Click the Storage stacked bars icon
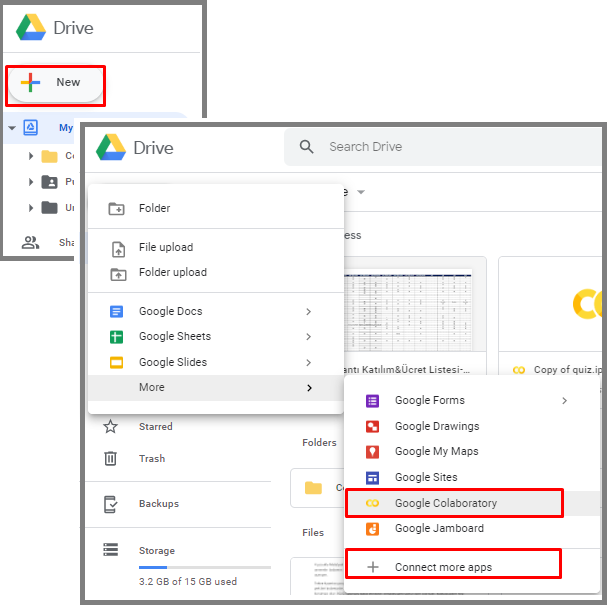Screen dimensions: 611x609 (x=111, y=550)
